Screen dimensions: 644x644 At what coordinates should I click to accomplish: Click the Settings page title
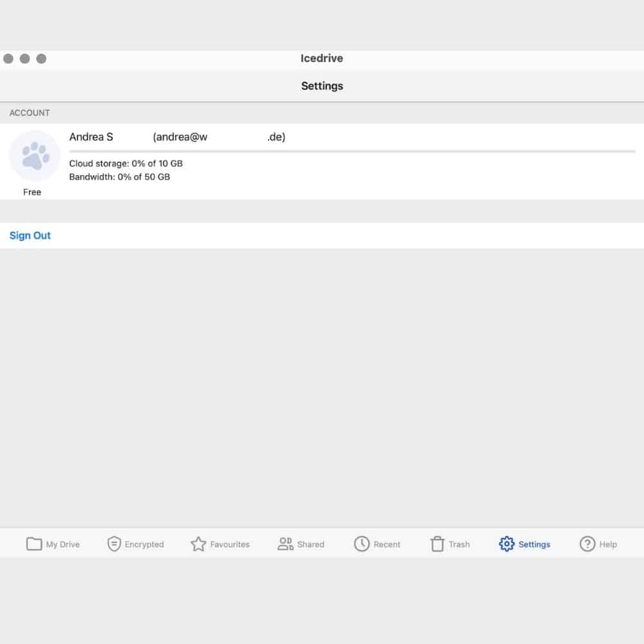[322, 86]
